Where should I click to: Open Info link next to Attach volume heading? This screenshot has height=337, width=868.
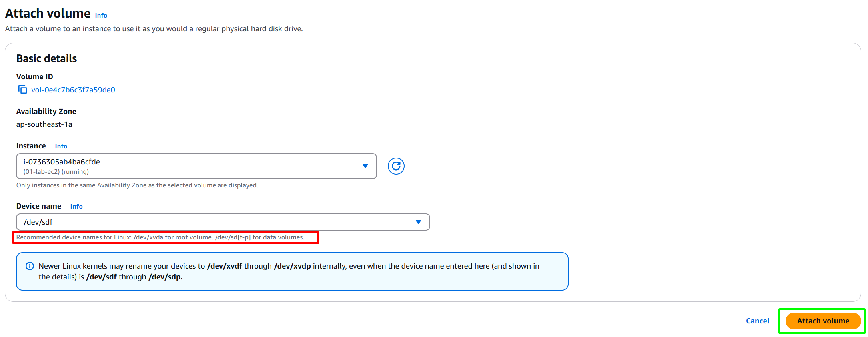(x=101, y=15)
